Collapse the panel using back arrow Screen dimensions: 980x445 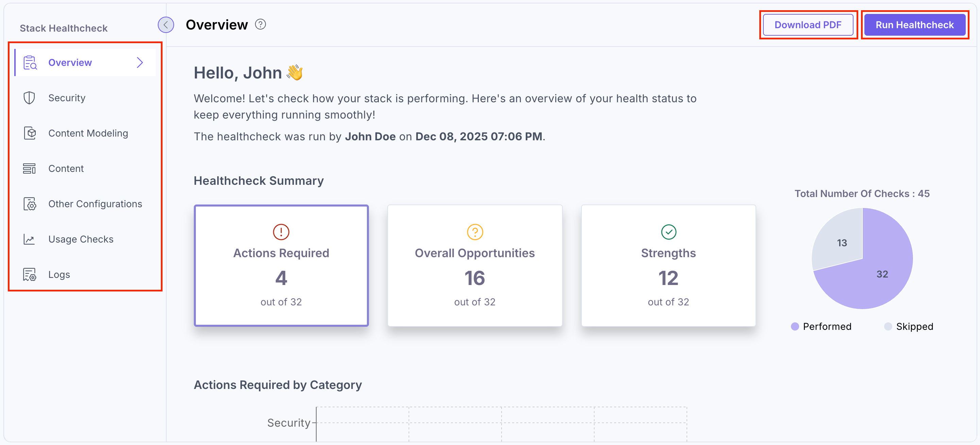pos(166,24)
